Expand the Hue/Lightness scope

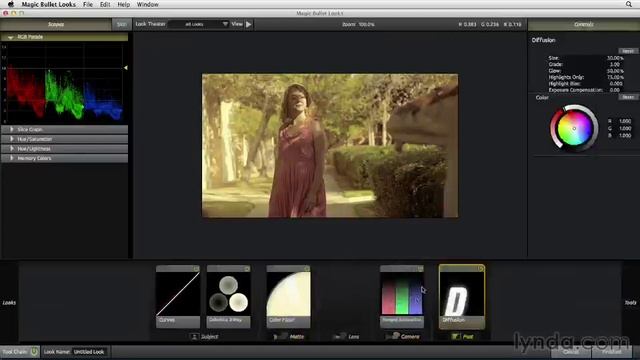(x=11, y=149)
